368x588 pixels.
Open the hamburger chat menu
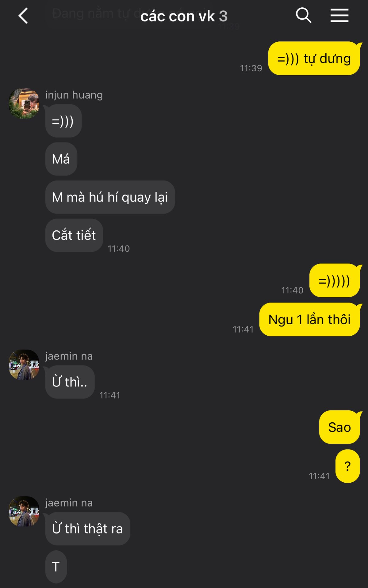pos(339,15)
